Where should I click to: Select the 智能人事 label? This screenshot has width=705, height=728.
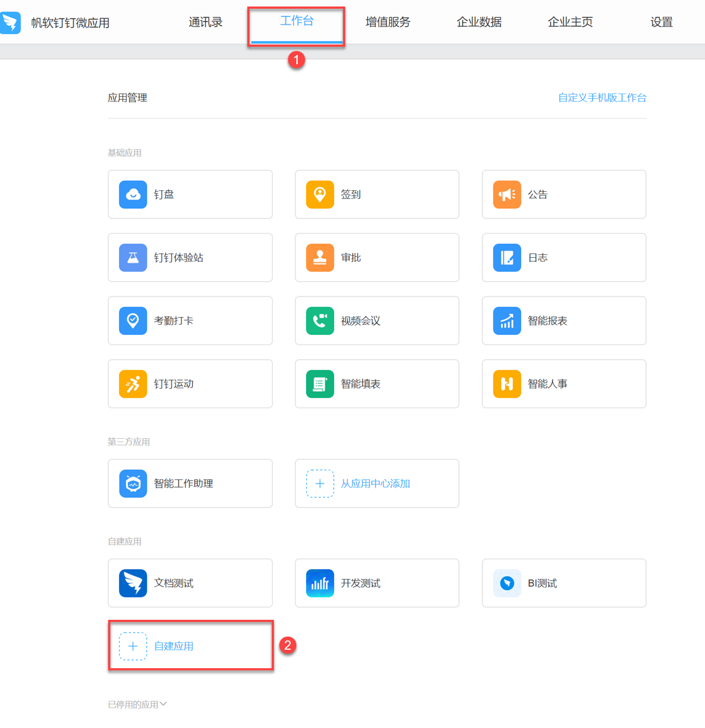[548, 384]
